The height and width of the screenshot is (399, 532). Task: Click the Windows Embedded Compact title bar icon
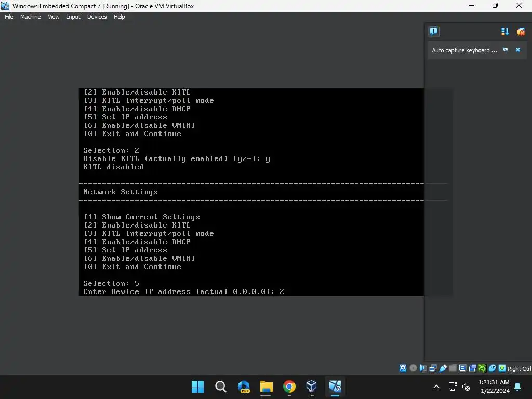pyautogui.click(x=5, y=6)
